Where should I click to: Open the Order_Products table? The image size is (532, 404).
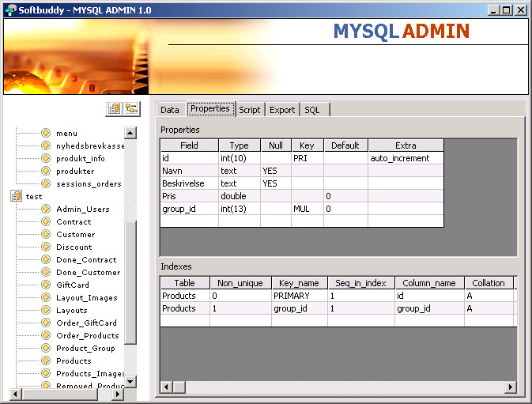pyautogui.click(x=85, y=335)
